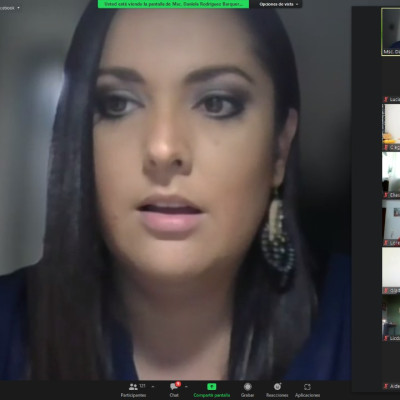Click the red Chat unread badge
Image resolution: width=400 pixels, height=400 pixels.
pyautogui.click(x=178, y=384)
